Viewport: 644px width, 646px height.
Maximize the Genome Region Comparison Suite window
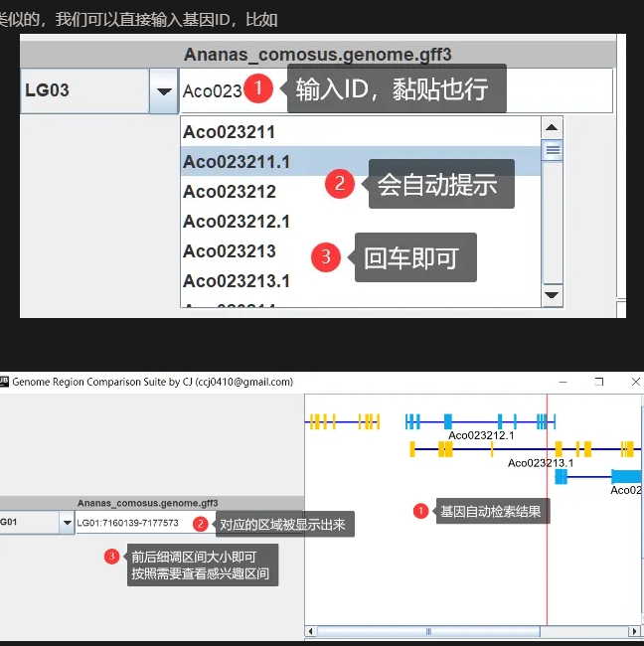599,382
